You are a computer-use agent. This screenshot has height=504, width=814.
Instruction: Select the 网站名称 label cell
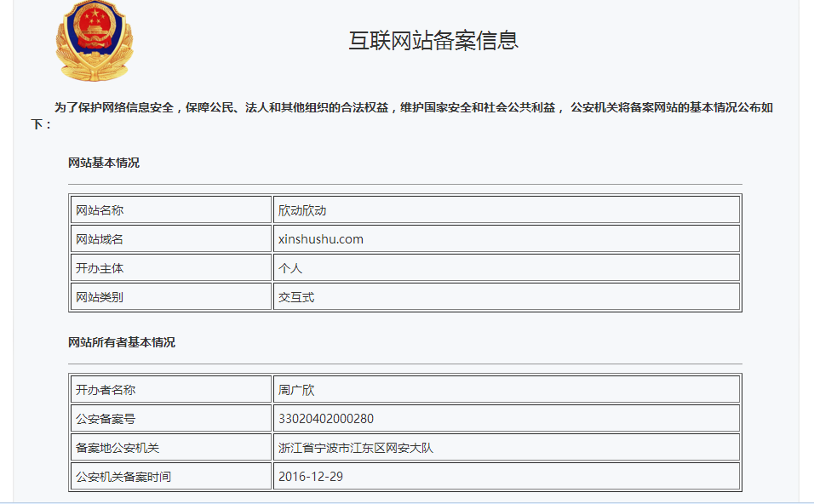171,210
